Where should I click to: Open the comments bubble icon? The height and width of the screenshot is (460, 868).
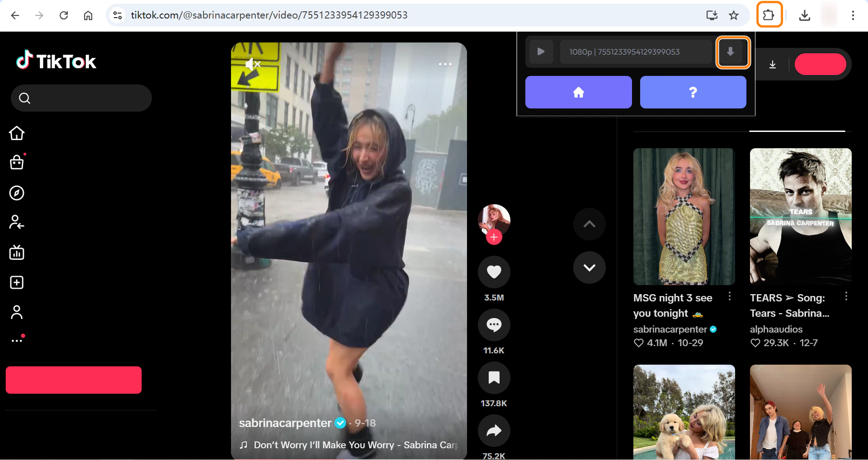coord(494,325)
